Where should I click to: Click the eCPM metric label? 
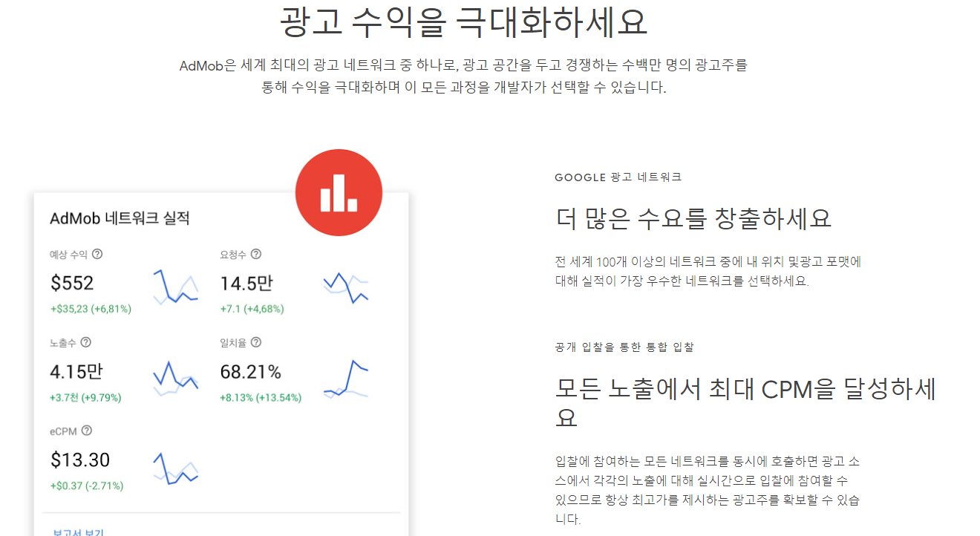click(x=64, y=431)
